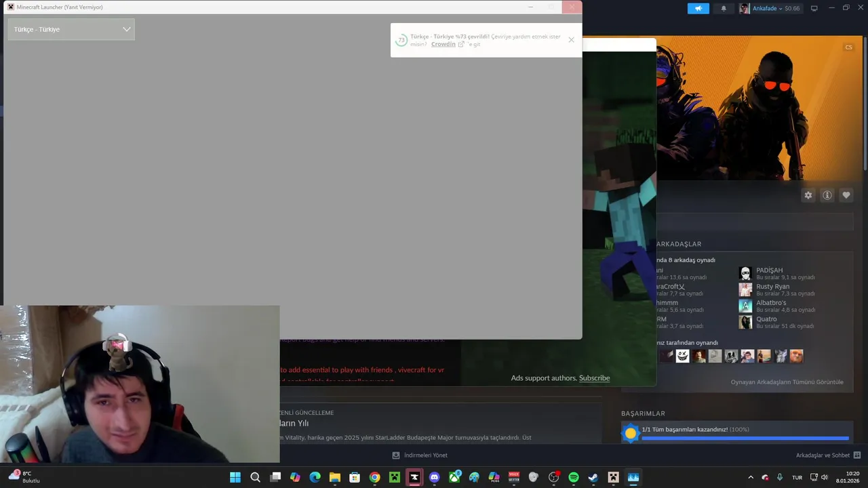Click the smiley face friend avatar
This screenshot has height=488, width=868.
click(x=682, y=356)
